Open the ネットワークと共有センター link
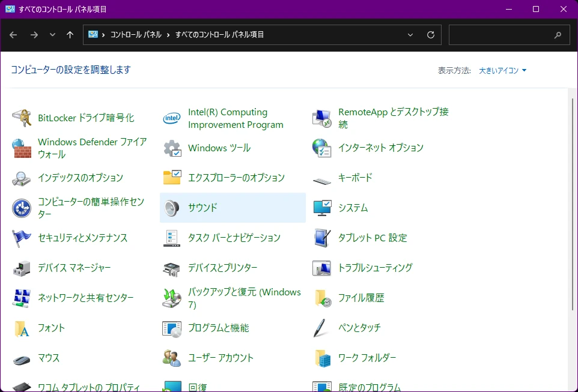Viewport: 578px width, 392px height. point(85,298)
